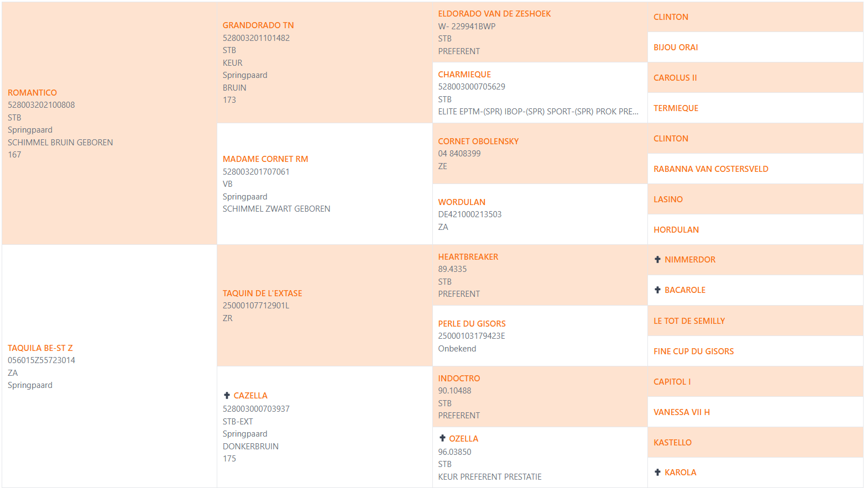The width and height of the screenshot is (868, 488).
Task: Click the cross icon before OZELLA
Action: click(x=442, y=438)
